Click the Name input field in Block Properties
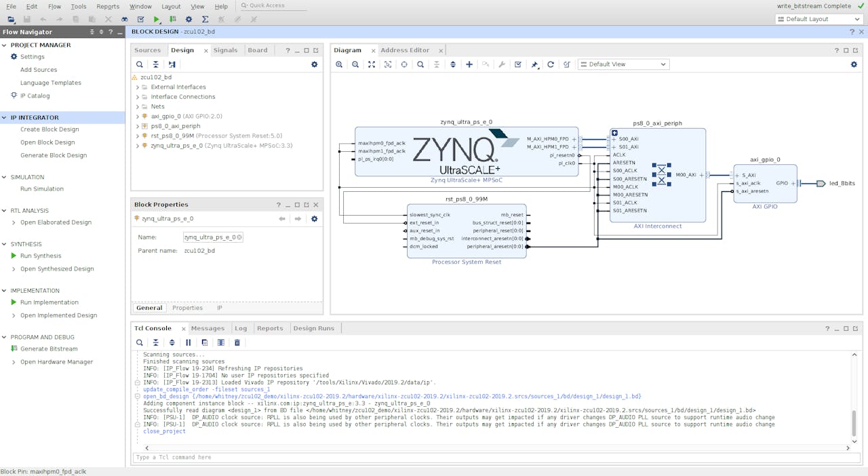This screenshot has width=868, height=476. tap(213, 237)
